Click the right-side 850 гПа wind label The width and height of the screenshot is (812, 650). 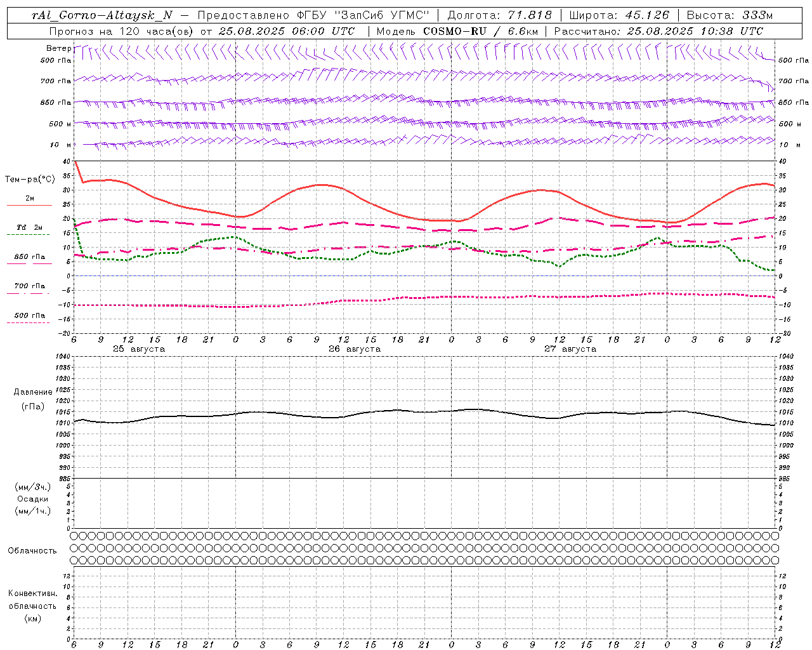[794, 102]
